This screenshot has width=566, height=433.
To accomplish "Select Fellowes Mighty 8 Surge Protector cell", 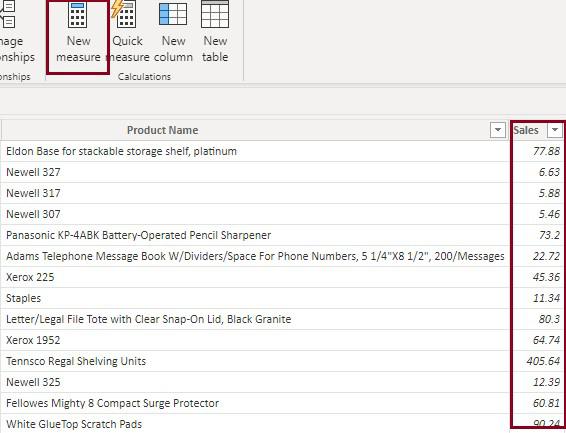I will click(x=254, y=403).
